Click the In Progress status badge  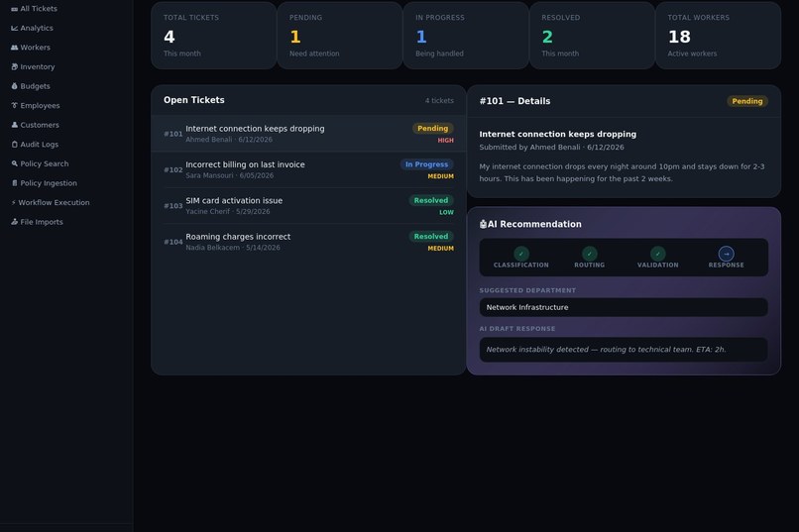(x=426, y=164)
